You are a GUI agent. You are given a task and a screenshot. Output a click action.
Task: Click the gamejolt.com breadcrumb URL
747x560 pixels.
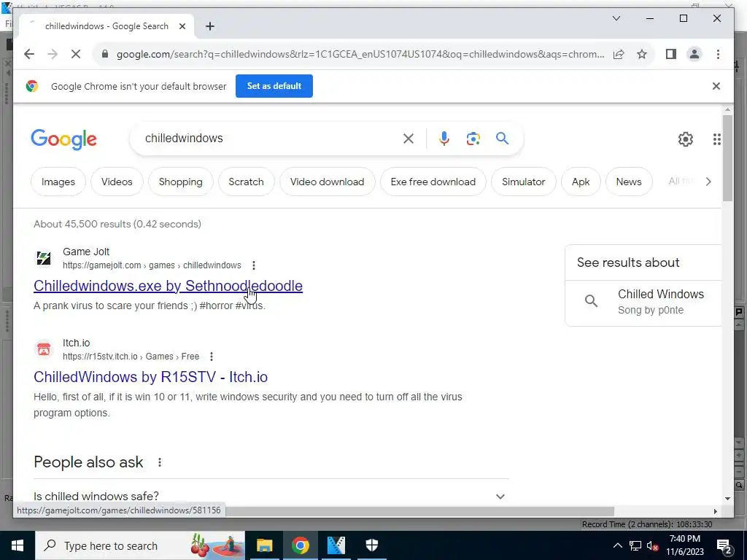(x=152, y=265)
